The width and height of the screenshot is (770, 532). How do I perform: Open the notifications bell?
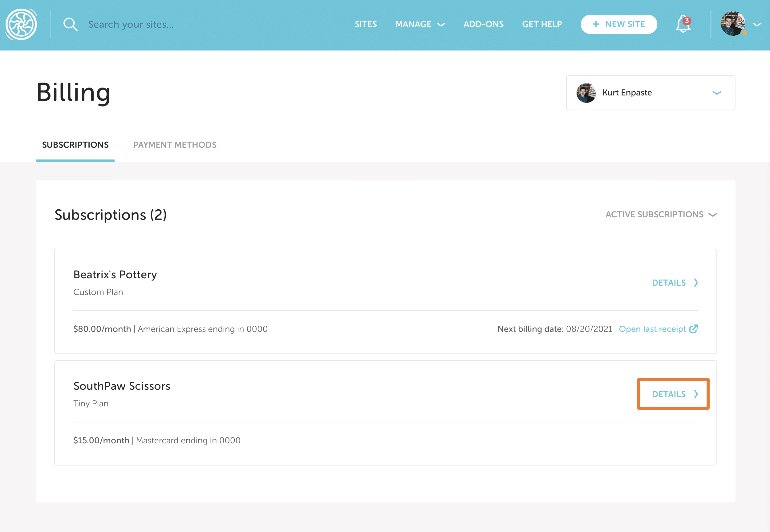(x=683, y=24)
